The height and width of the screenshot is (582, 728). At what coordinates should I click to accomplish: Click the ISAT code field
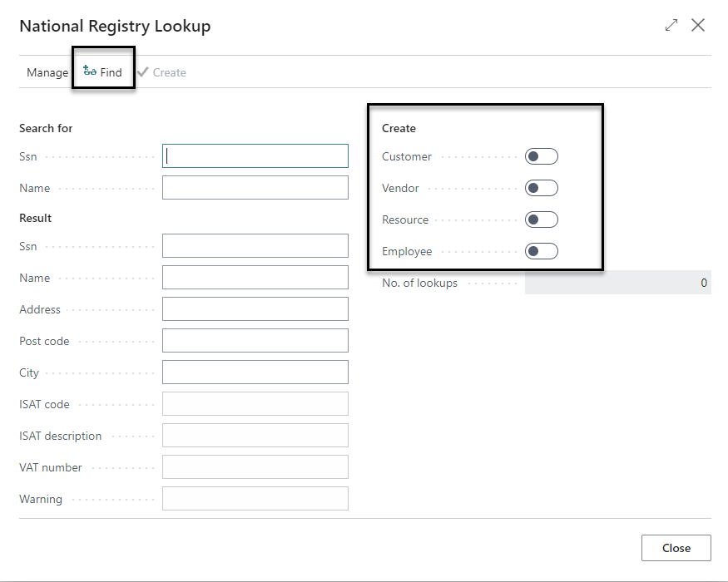tap(255, 403)
